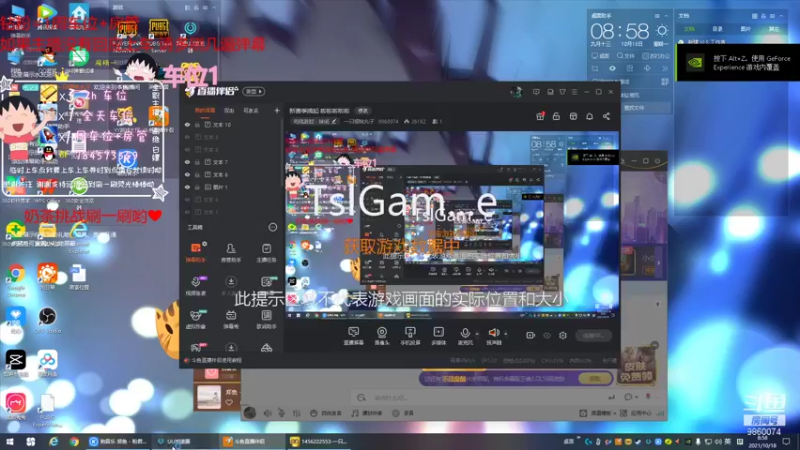Open the 虚拟形象 virtual avatar tool

[x=195, y=319]
